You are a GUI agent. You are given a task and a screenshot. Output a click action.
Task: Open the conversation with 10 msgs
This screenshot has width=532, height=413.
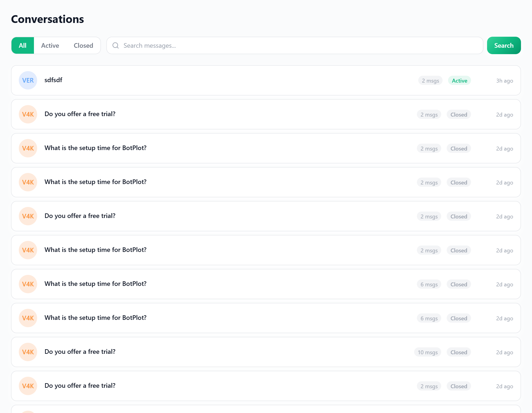point(80,352)
